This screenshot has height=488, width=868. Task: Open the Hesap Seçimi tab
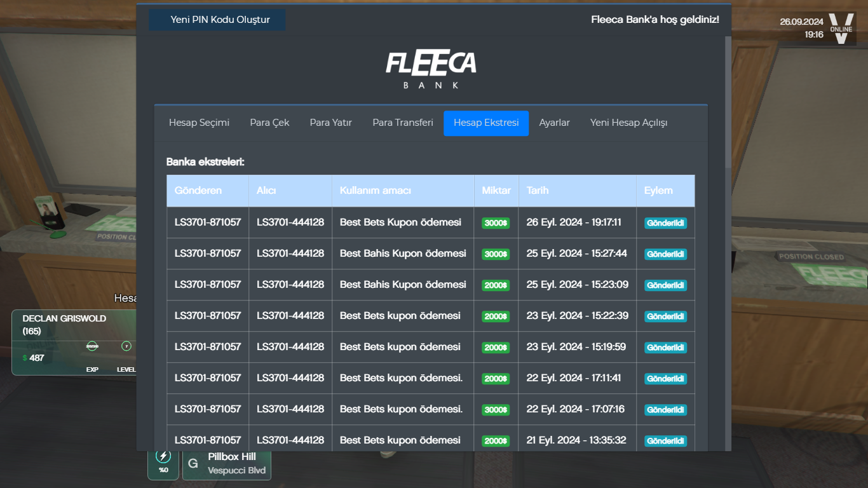[199, 123]
